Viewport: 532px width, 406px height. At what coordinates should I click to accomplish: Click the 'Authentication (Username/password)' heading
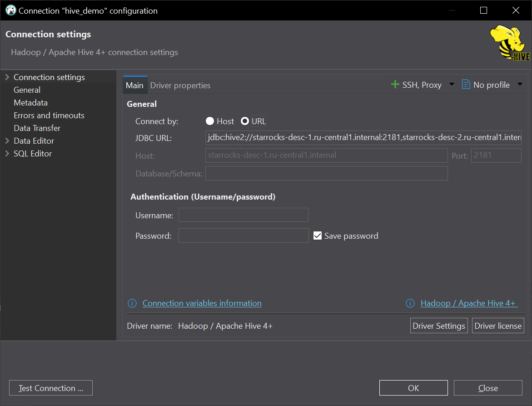pos(203,197)
